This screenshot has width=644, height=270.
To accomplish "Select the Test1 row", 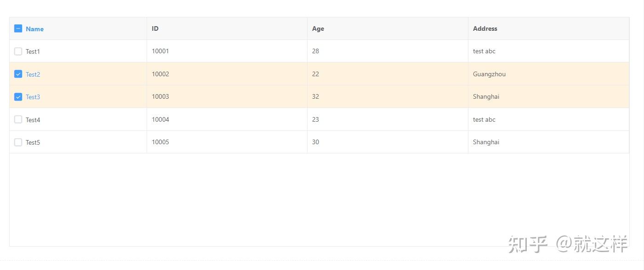I will [x=78, y=51].
